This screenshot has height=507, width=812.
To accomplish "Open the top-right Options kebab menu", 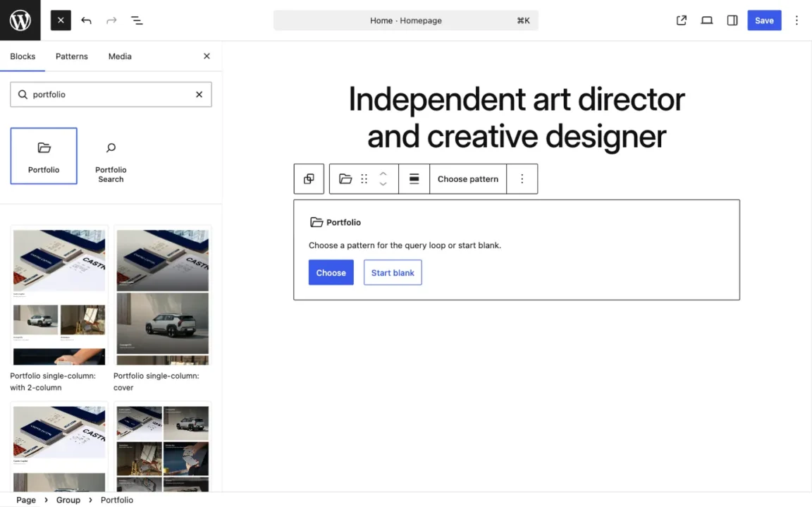I will pos(796,20).
